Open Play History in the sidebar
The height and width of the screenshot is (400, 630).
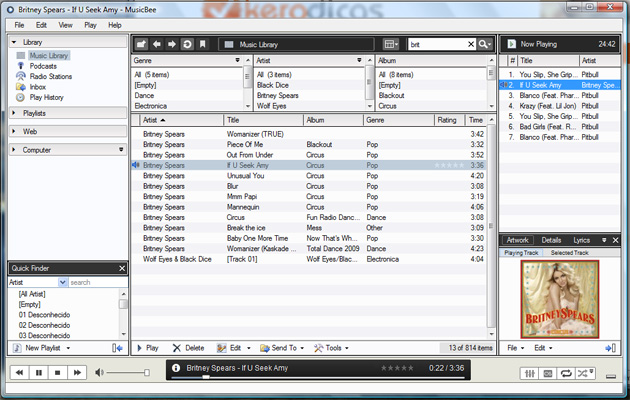click(x=46, y=97)
